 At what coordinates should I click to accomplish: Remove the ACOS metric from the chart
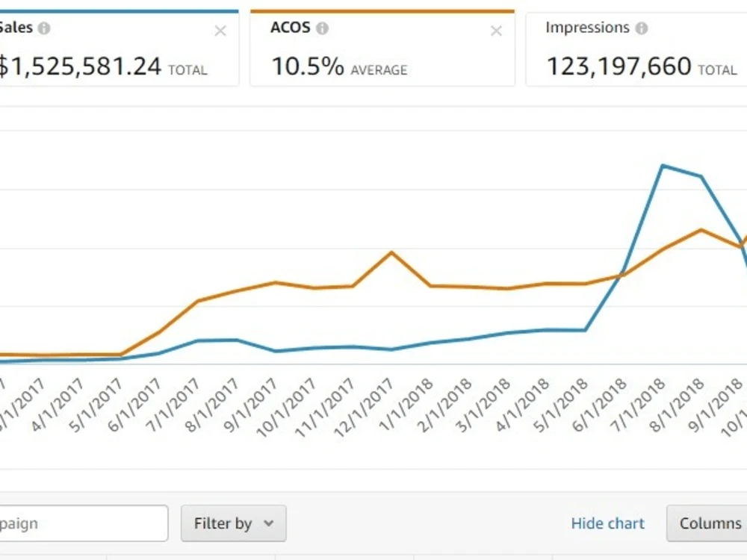[x=496, y=31]
